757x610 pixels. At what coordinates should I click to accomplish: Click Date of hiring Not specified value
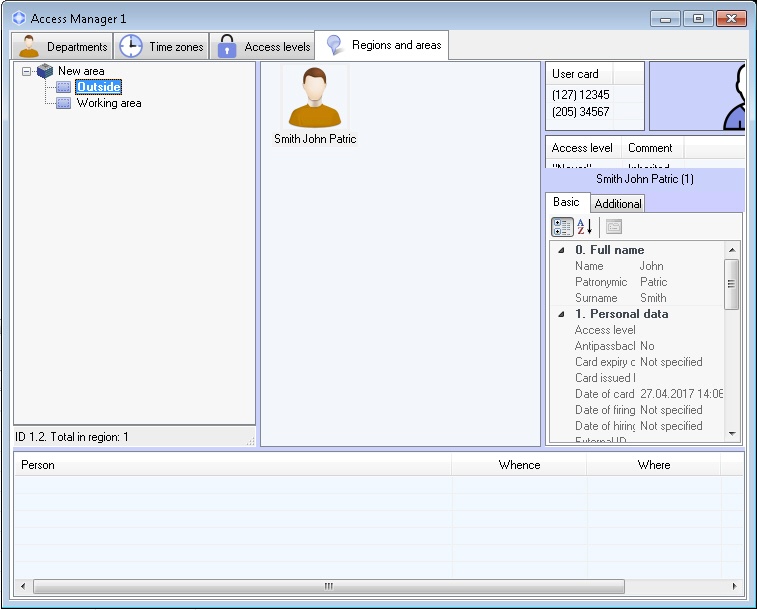click(671, 426)
